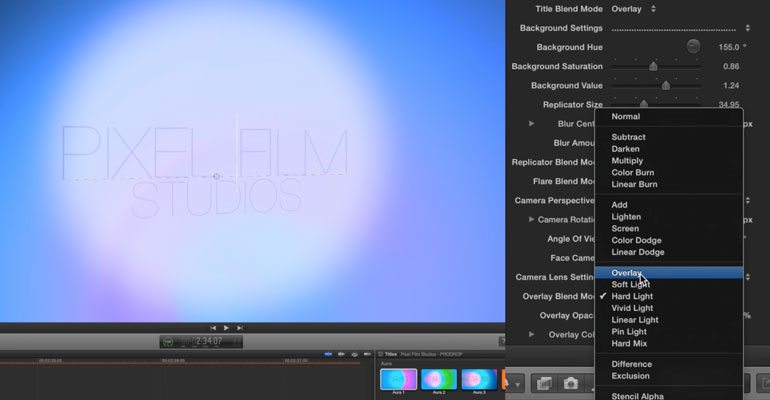Open the Effects browser stacked-frames icon
This screenshot has height=400, width=770.
click(x=544, y=383)
